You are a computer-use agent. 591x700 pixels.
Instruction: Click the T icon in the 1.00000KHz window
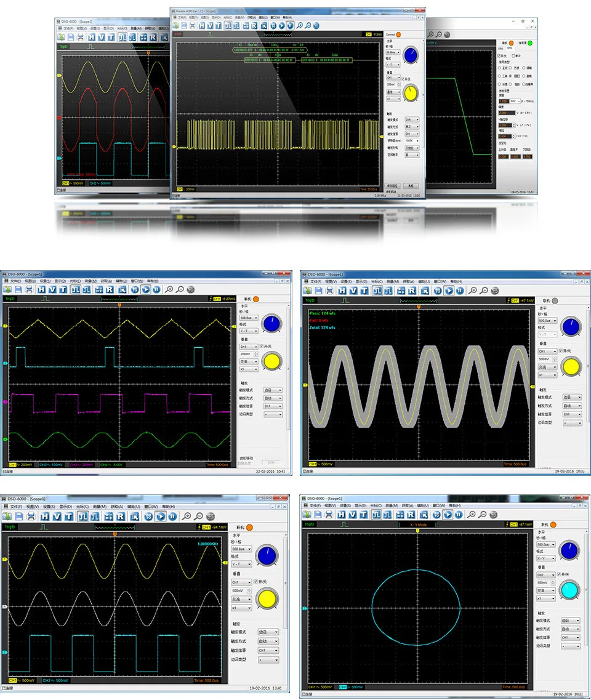click(x=69, y=517)
